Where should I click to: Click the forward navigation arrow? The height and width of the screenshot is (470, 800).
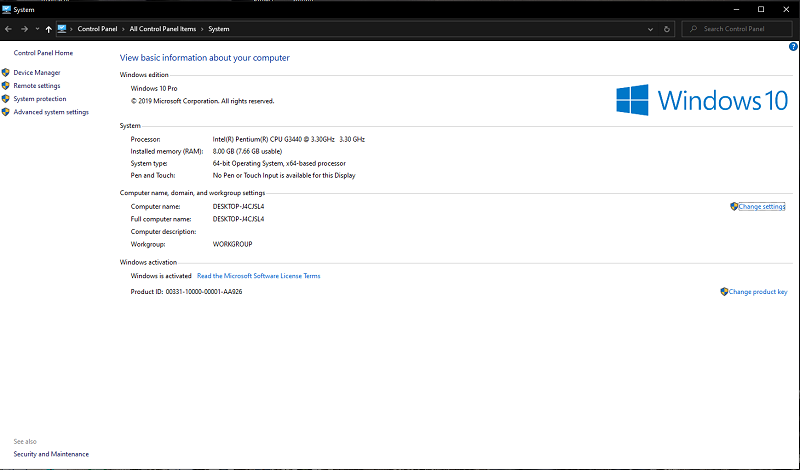24,29
